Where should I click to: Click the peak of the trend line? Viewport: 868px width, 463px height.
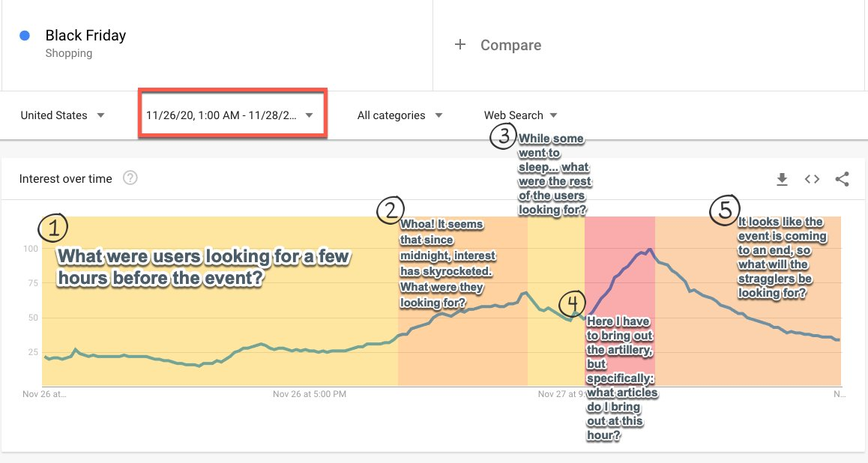click(x=649, y=248)
